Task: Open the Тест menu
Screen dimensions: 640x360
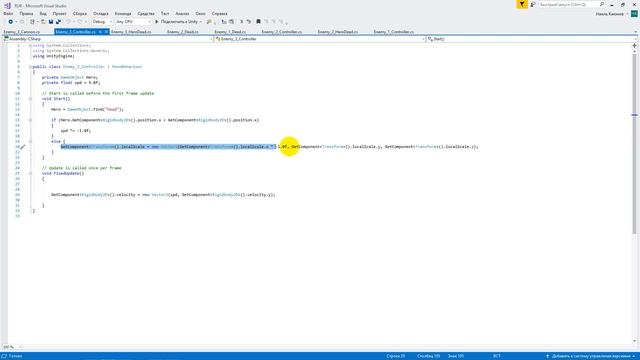Action: tap(165, 13)
